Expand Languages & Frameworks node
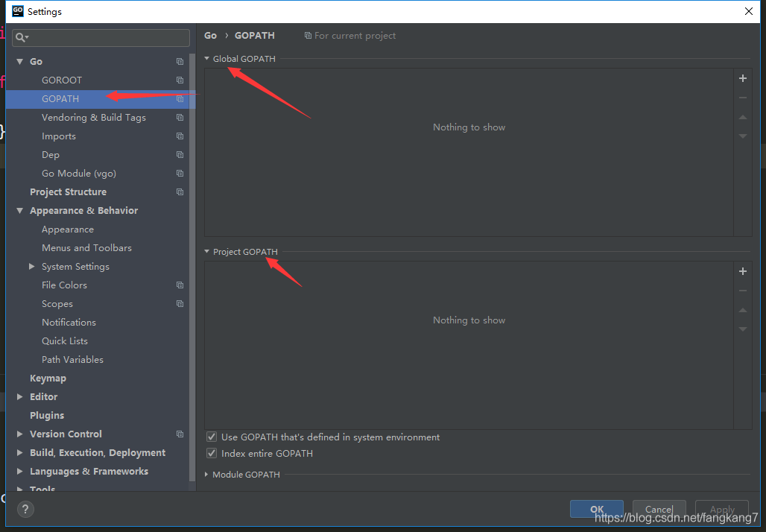This screenshot has height=532, width=766. [x=19, y=471]
